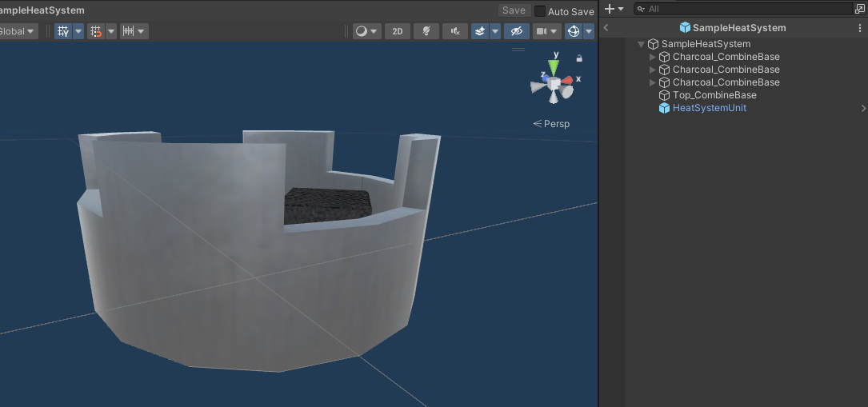Toggle the effects layers icon
This screenshot has width=868, height=407.
click(480, 31)
